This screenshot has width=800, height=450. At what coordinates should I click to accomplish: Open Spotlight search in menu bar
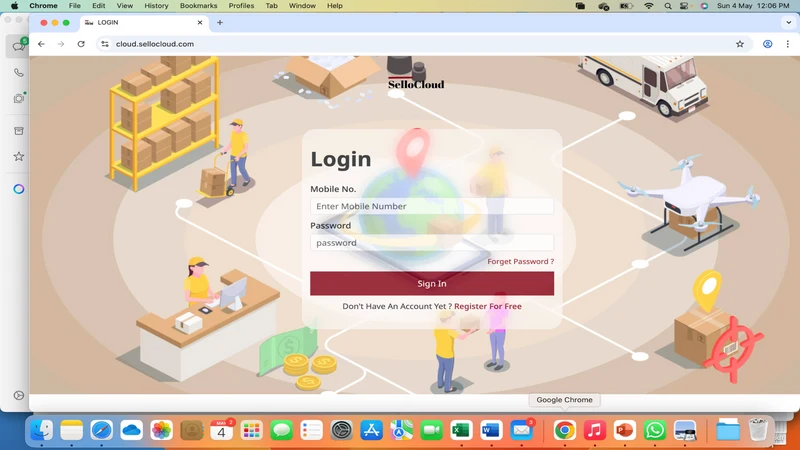(x=668, y=6)
